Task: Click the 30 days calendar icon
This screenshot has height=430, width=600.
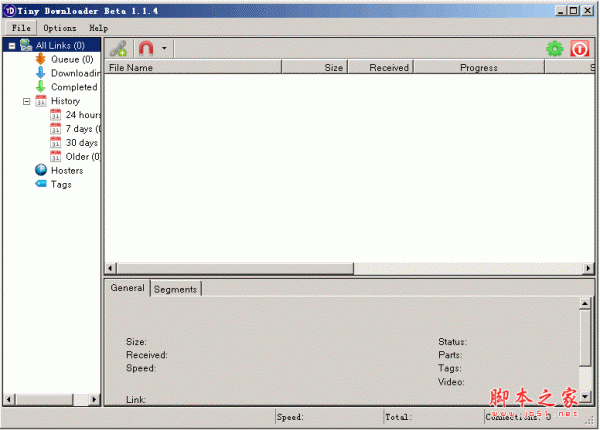Action: tap(55, 143)
